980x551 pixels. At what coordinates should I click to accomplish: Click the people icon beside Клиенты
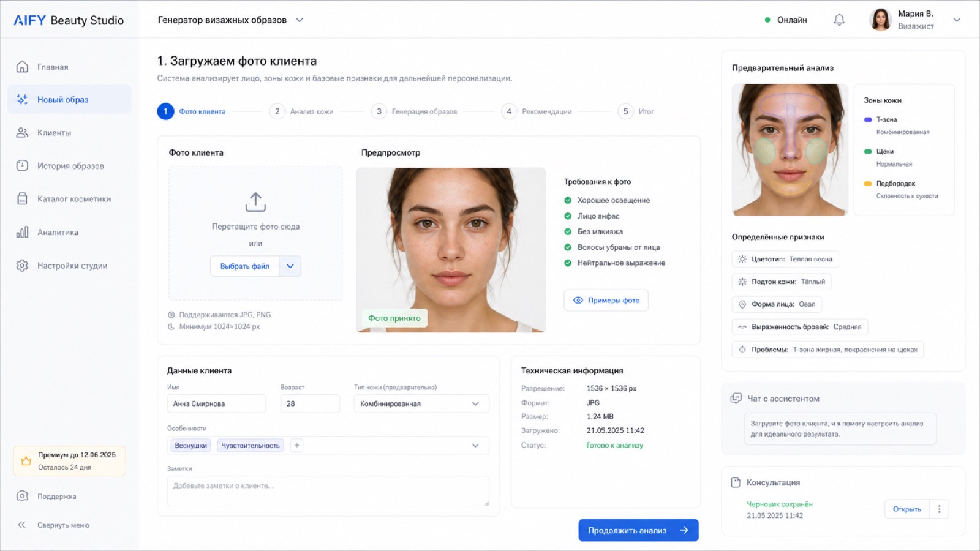point(22,132)
